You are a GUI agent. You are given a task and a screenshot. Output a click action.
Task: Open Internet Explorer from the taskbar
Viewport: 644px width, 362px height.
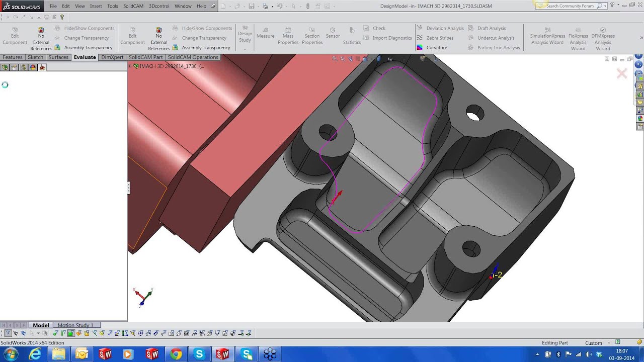pyautogui.click(x=35, y=354)
